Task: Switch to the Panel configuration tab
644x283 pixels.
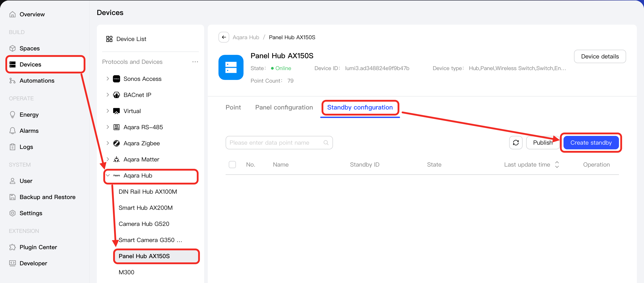Action: point(284,107)
